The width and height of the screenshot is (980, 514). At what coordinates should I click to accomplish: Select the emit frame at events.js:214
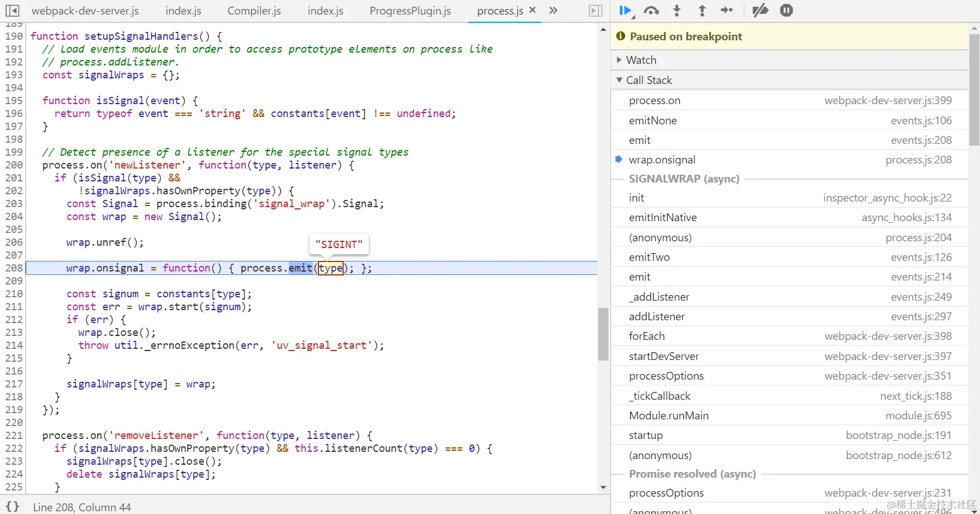789,277
